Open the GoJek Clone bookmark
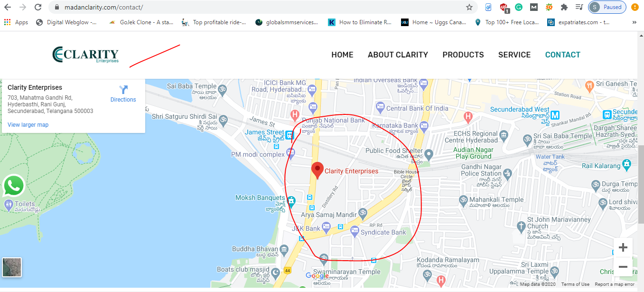 (x=141, y=22)
